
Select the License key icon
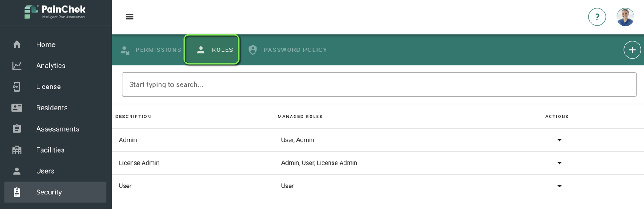[17, 87]
